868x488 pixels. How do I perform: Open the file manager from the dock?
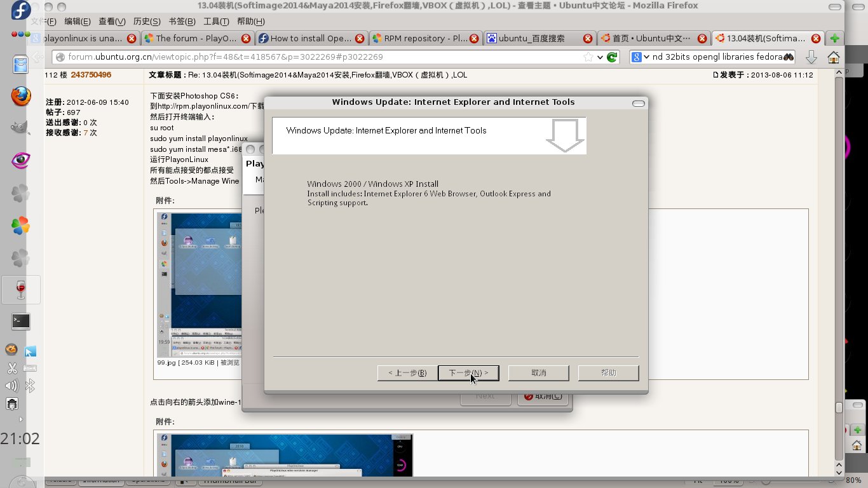pos(21,64)
